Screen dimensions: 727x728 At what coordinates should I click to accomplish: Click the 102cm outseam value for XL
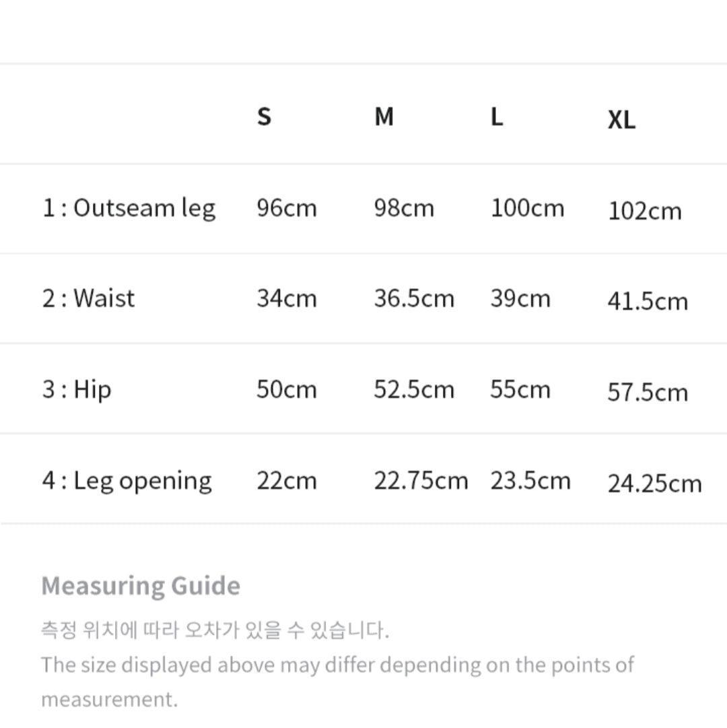pyautogui.click(x=644, y=211)
